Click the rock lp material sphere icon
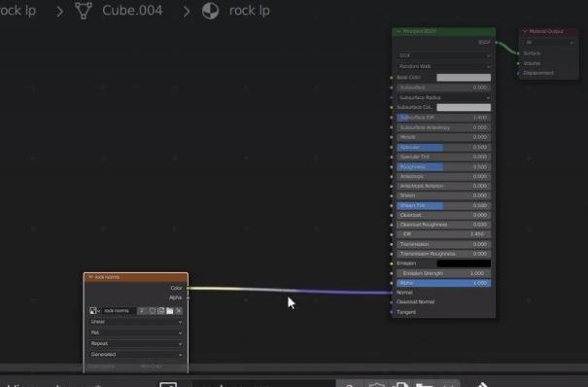The height and width of the screenshot is (387, 588). [x=210, y=11]
